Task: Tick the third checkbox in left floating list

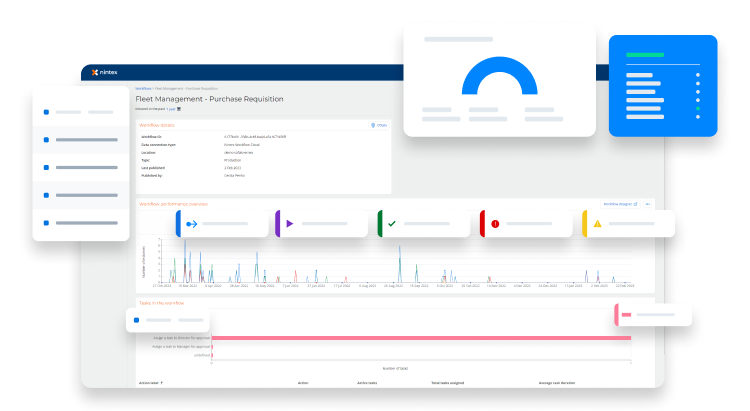Action: 46,167
